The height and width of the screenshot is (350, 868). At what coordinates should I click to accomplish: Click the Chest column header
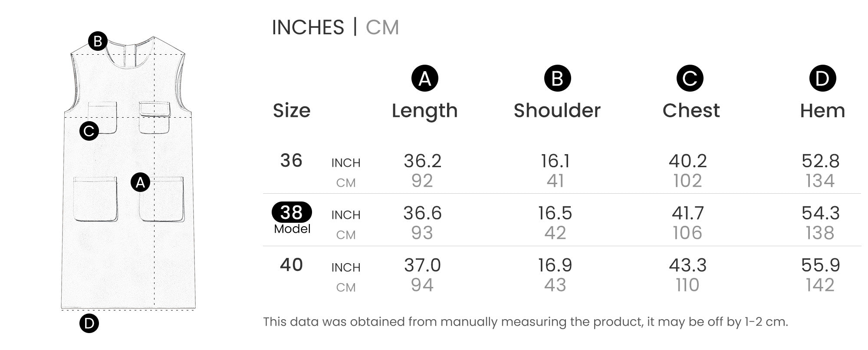pyautogui.click(x=691, y=111)
